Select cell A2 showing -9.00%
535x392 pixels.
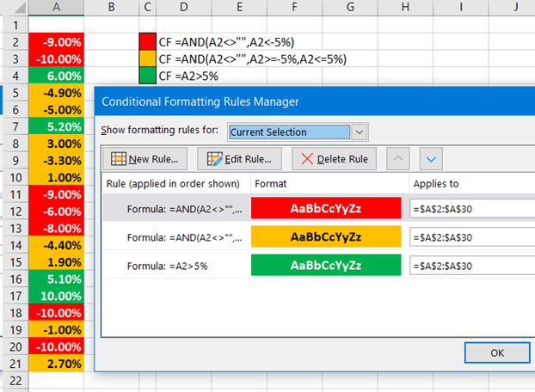pos(56,41)
